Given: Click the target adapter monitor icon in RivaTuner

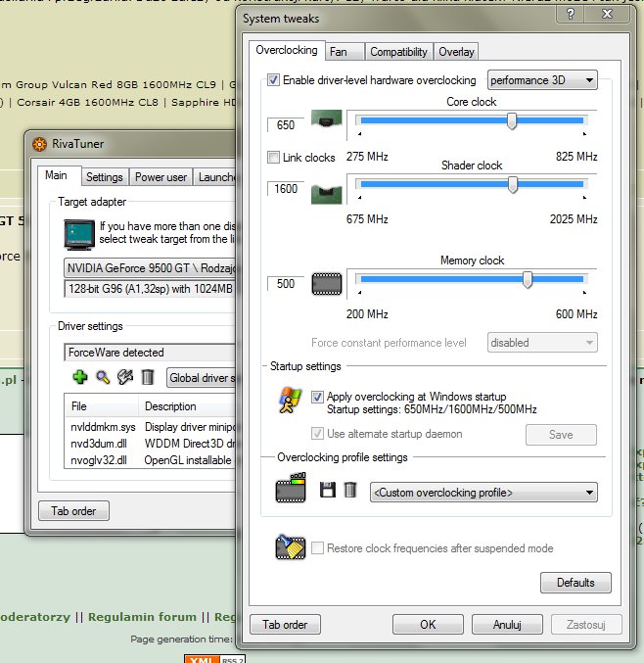Looking at the screenshot, I should tap(79, 235).
